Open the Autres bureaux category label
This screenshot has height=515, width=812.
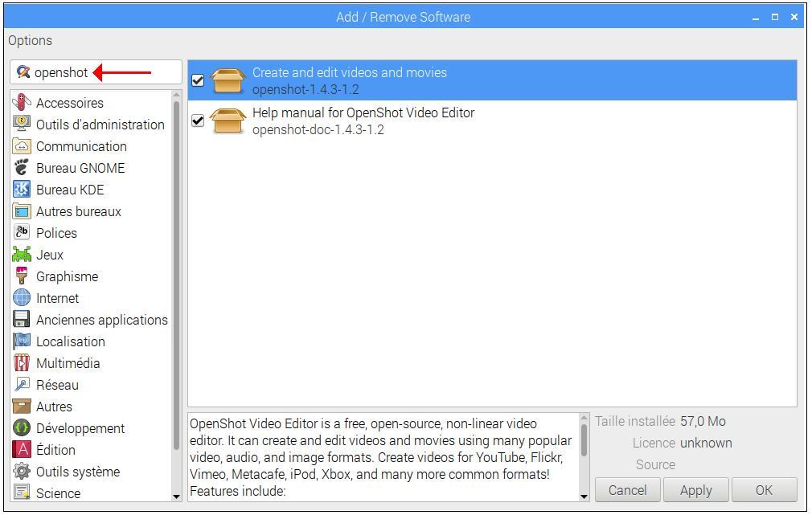point(79,211)
